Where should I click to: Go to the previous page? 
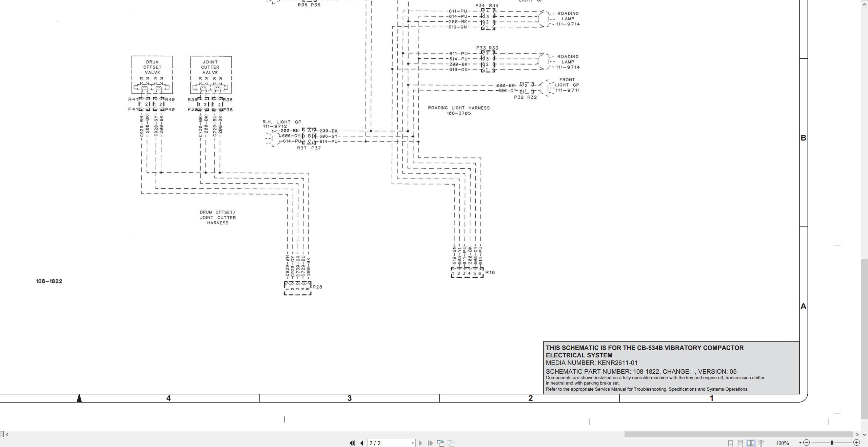(x=362, y=443)
